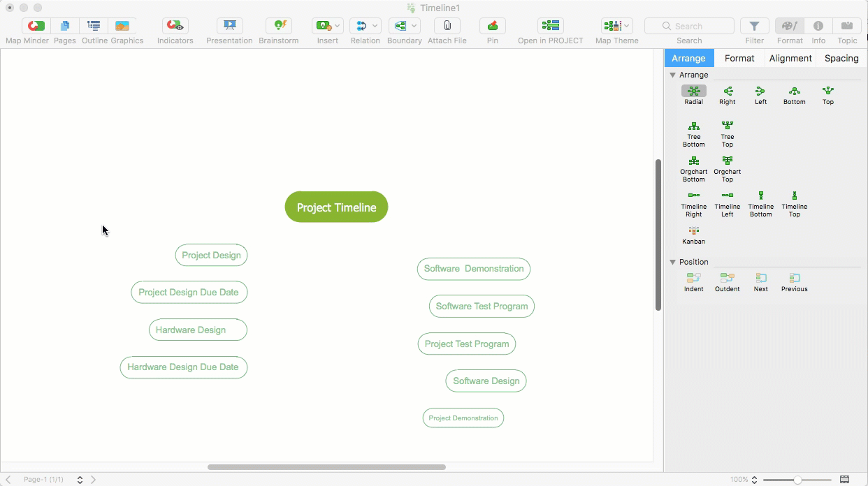Click the Map Theme icon

click(612, 26)
